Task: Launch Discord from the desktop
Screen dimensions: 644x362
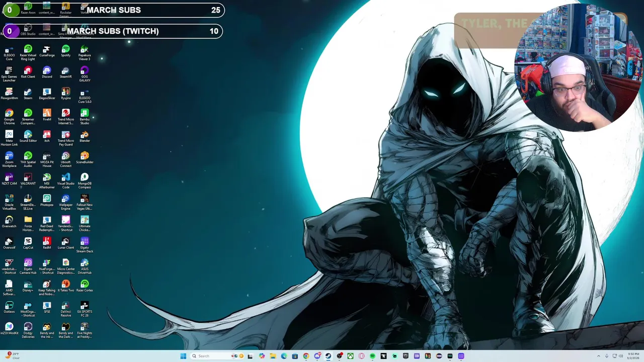Action: point(47,72)
